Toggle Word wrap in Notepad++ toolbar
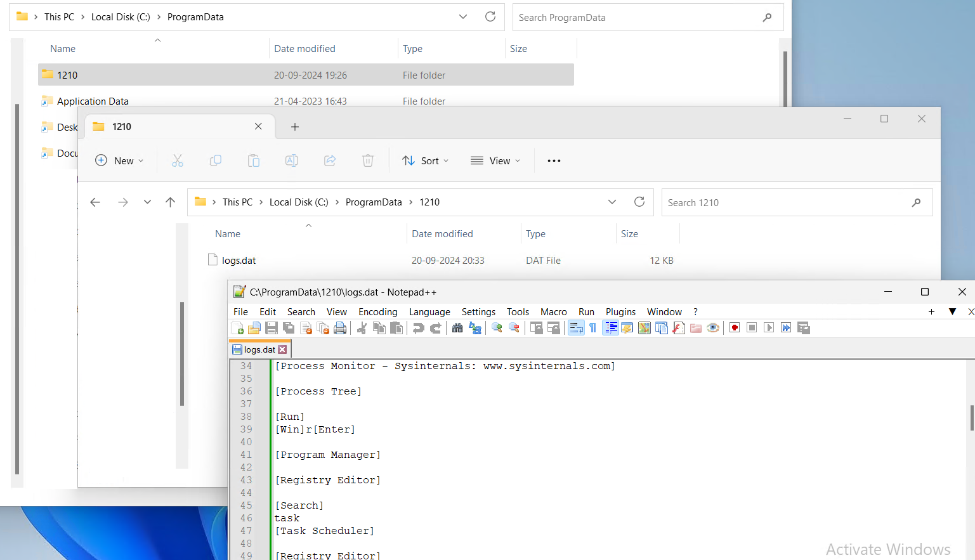975x560 pixels. click(x=576, y=328)
